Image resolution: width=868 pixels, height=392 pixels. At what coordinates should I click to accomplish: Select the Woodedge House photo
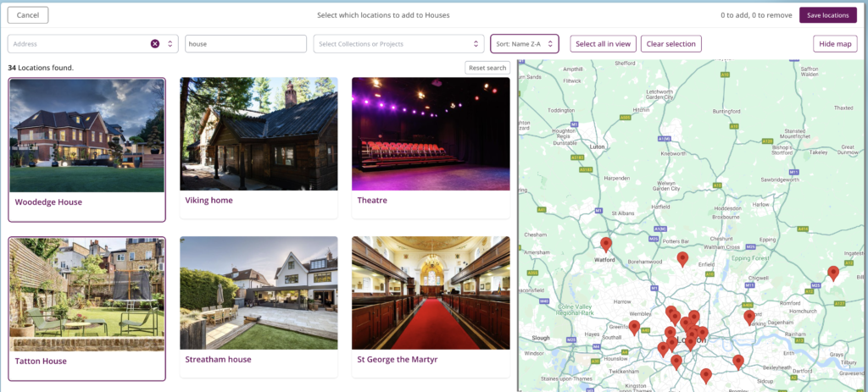pos(87,135)
